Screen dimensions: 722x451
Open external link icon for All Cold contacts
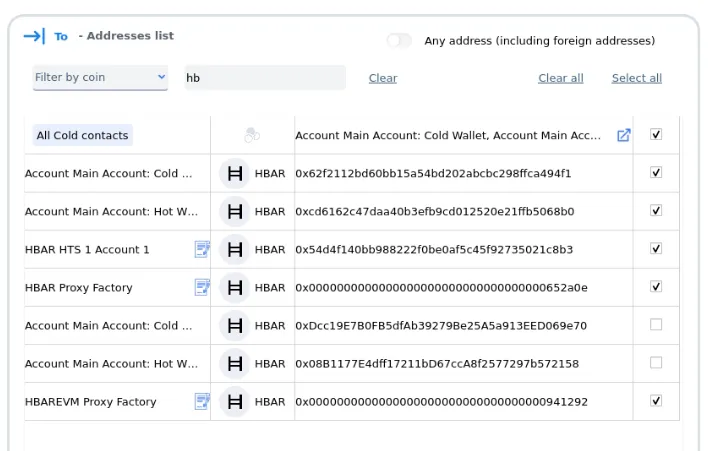click(x=623, y=135)
